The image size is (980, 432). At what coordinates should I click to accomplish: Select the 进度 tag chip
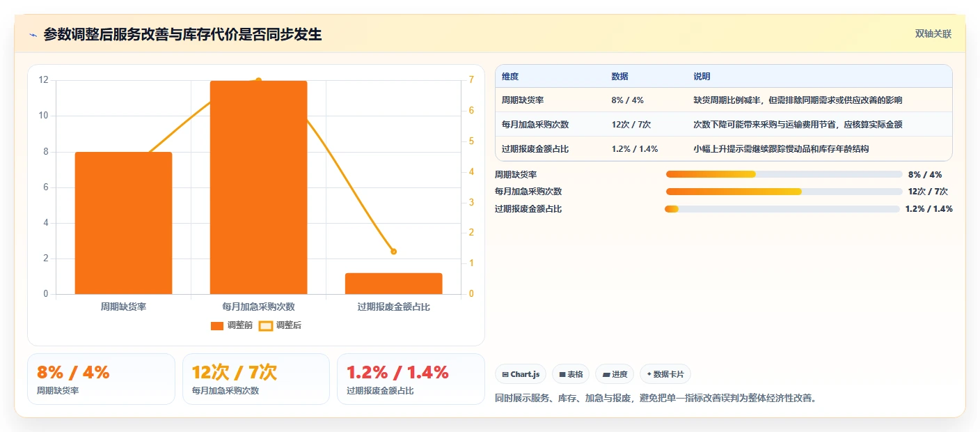pos(615,374)
